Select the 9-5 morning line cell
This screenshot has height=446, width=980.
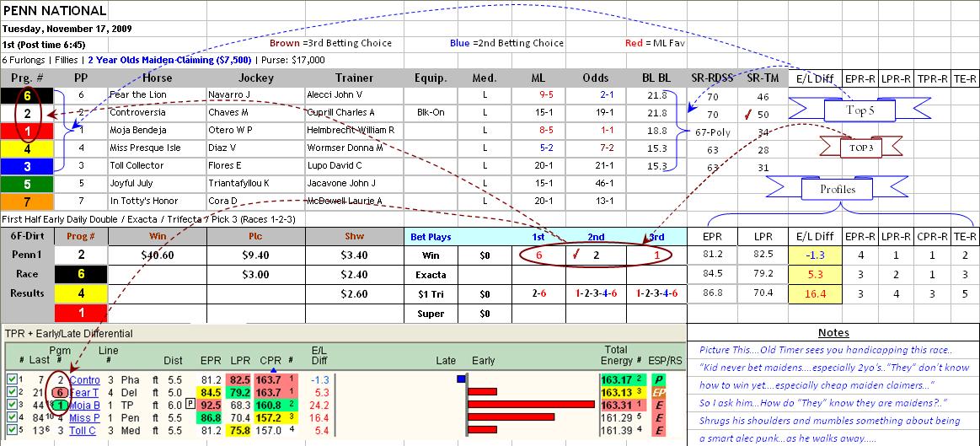pyautogui.click(x=538, y=95)
